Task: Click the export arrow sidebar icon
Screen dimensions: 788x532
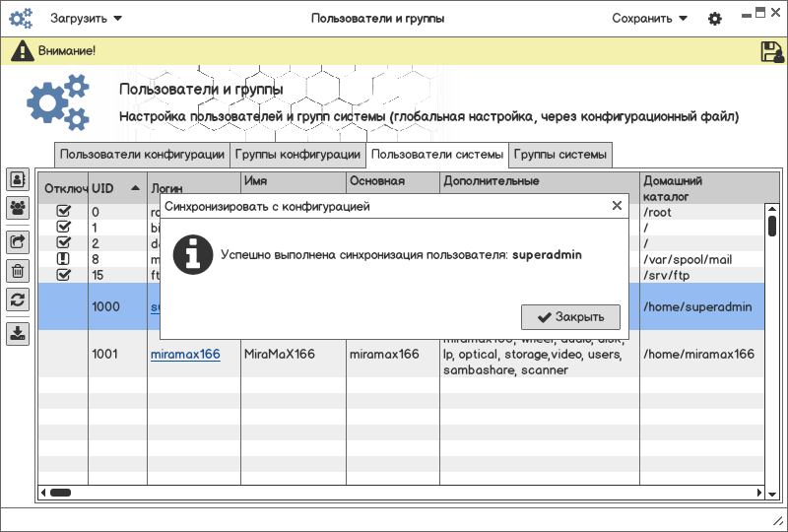Action: (x=18, y=240)
